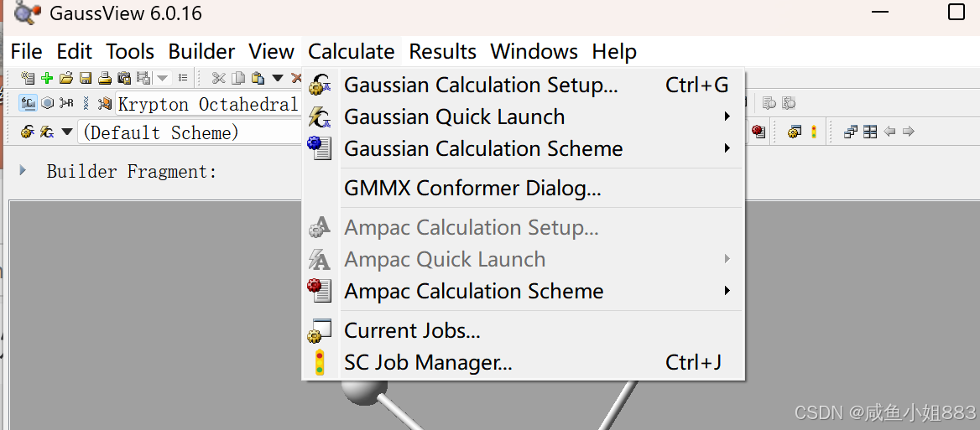Click the Save floppy disk icon
Viewport: 980px width, 430px height.
pos(86,78)
